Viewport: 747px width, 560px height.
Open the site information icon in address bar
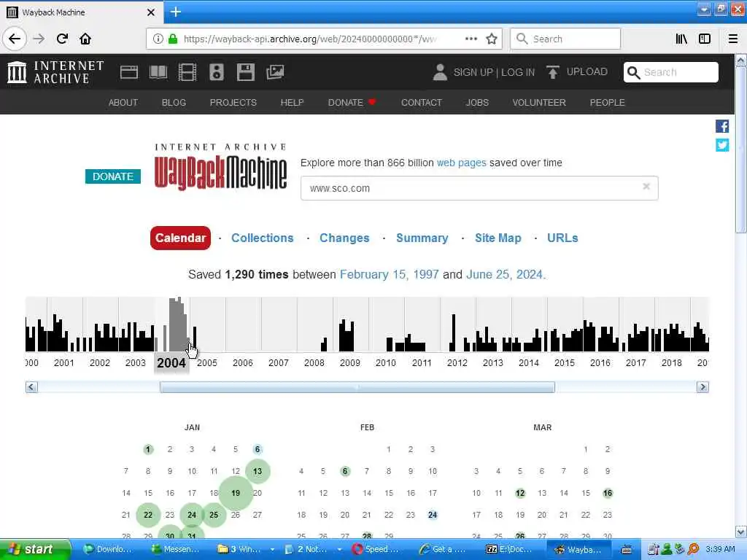pos(158,39)
